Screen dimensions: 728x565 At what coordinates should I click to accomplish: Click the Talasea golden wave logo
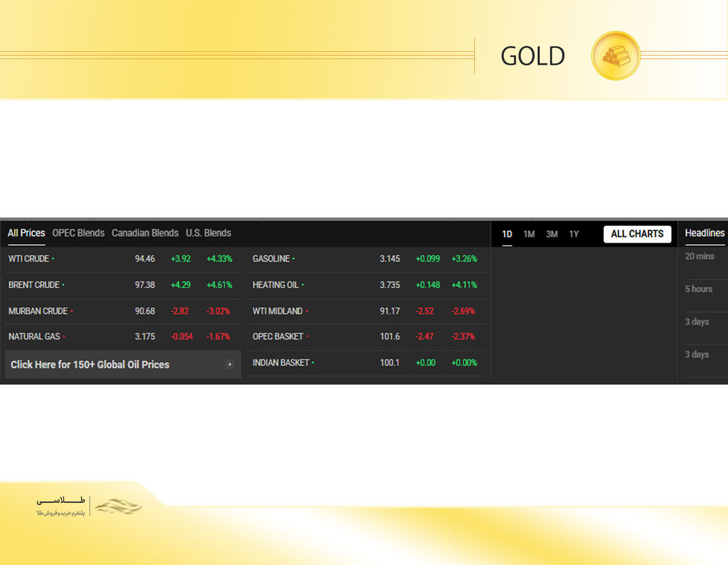pyautogui.click(x=118, y=506)
